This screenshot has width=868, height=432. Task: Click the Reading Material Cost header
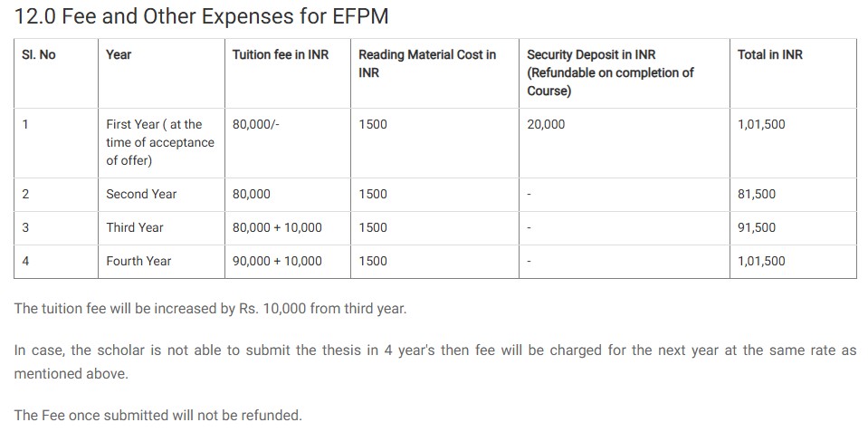(x=427, y=63)
